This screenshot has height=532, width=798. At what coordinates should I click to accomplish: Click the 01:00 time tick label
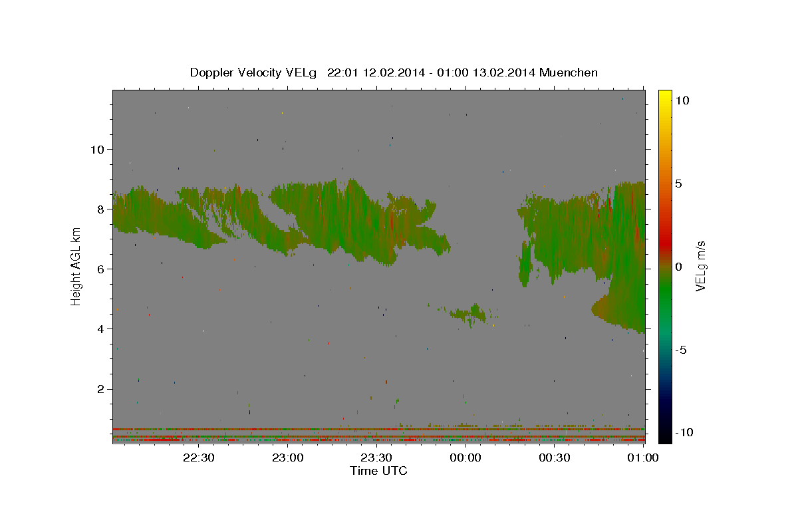point(643,458)
